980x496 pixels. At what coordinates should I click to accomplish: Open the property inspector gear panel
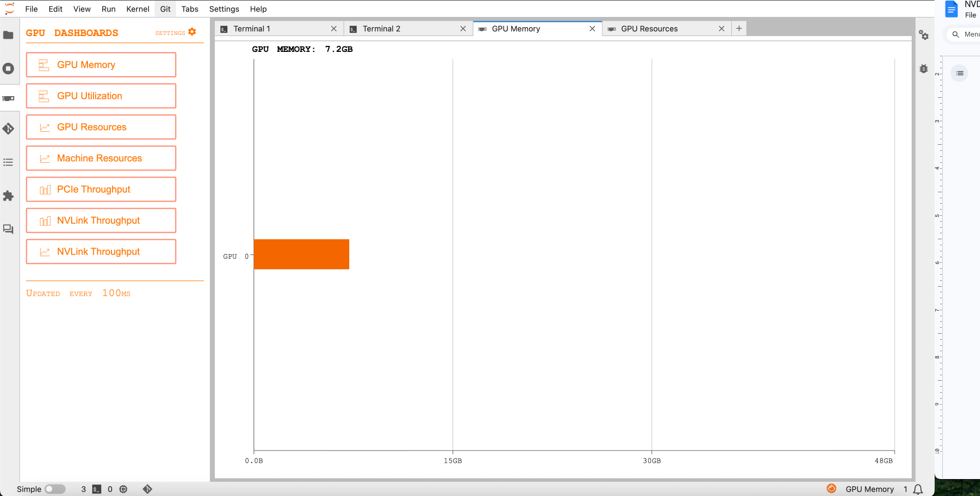[924, 35]
